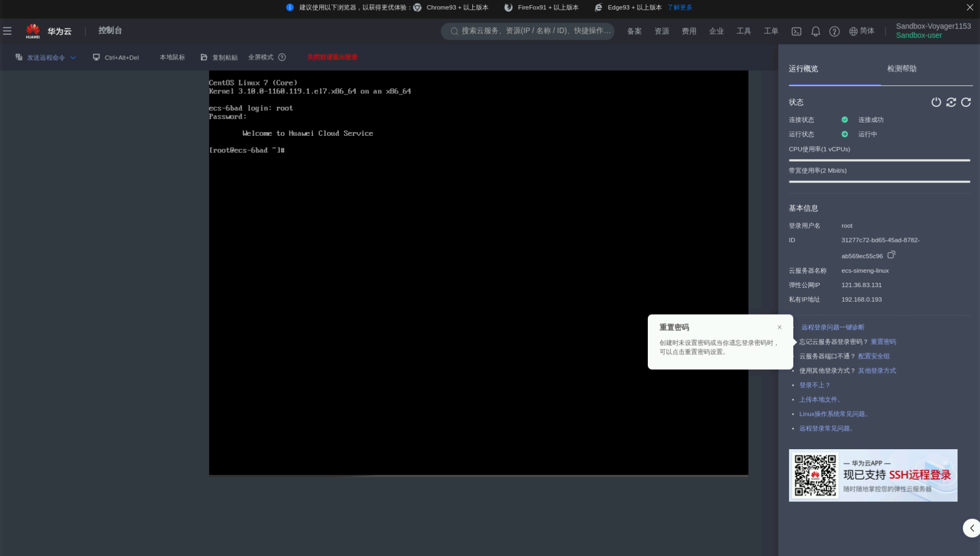This screenshot has height=556, width=980.
Task: Open the CloudShell terminal icon in header
Action: [796, 32]
